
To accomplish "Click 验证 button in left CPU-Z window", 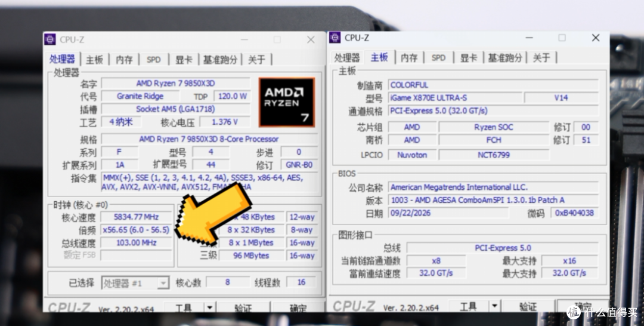I will pos(243,307).
